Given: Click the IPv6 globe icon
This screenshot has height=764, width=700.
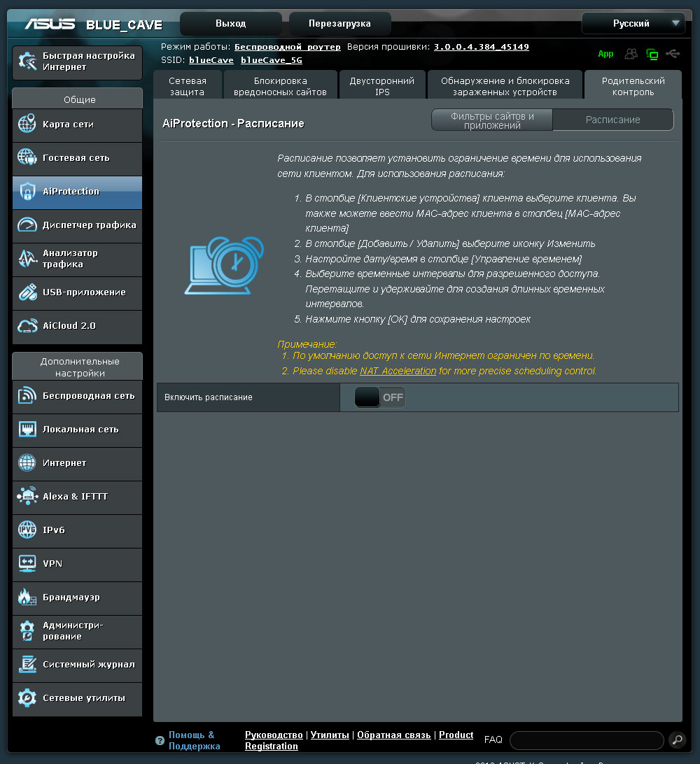Looking at the screenshot, I should [27, 530].
